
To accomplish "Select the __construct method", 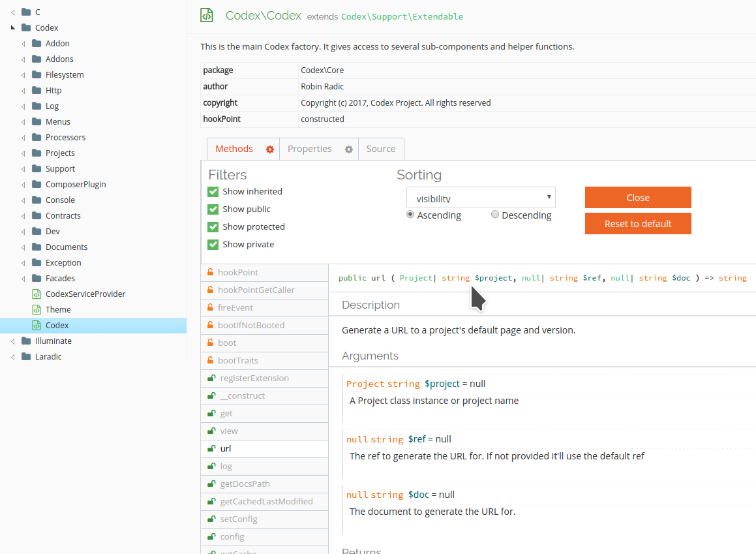I will point(264,395).
